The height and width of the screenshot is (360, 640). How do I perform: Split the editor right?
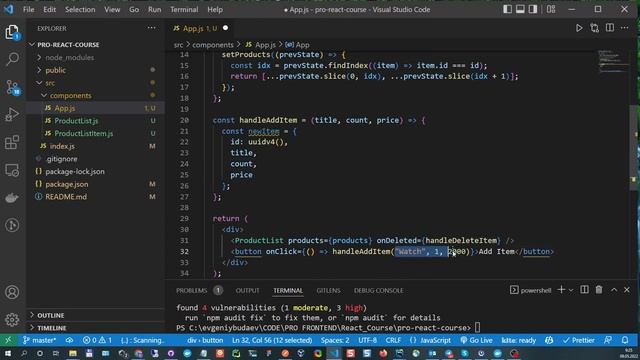pyautogui.click(x=610, y=28)
